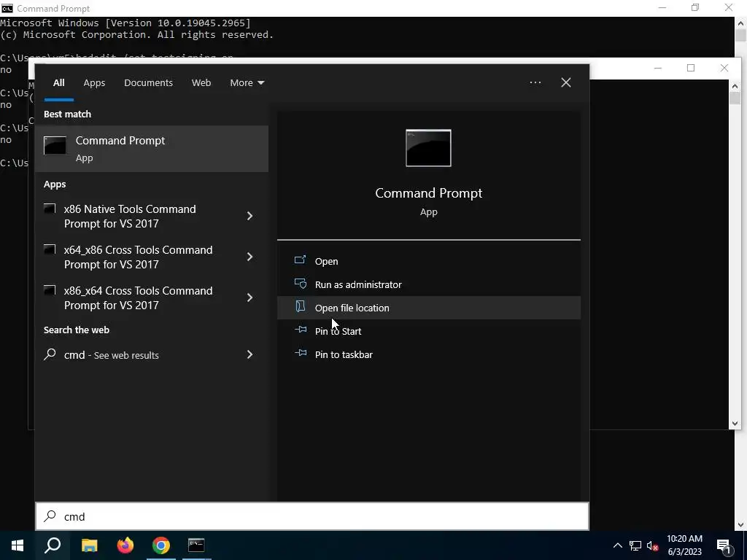Open the search options ellipsis menu
747x560 pixels.
tap(535, 83)
